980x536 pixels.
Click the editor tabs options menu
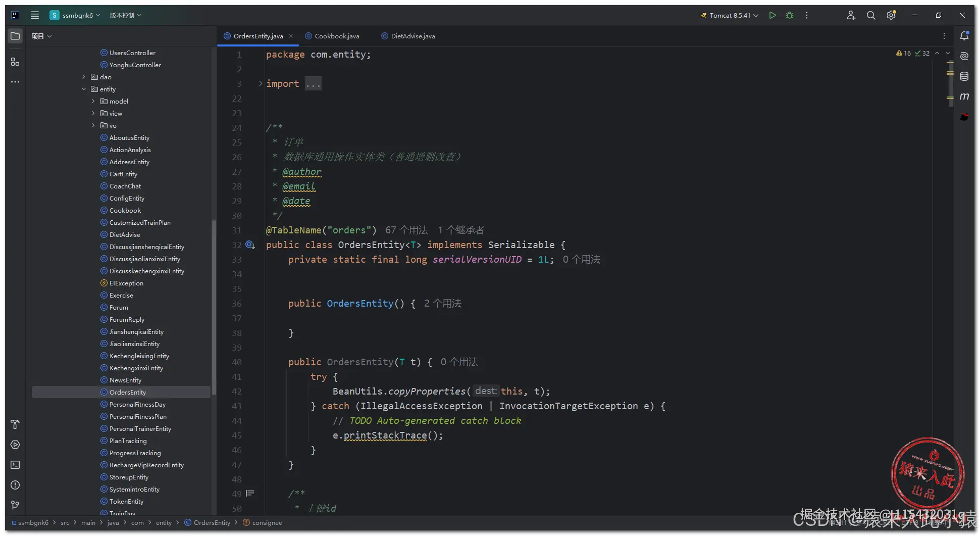[x=944, y=36]
